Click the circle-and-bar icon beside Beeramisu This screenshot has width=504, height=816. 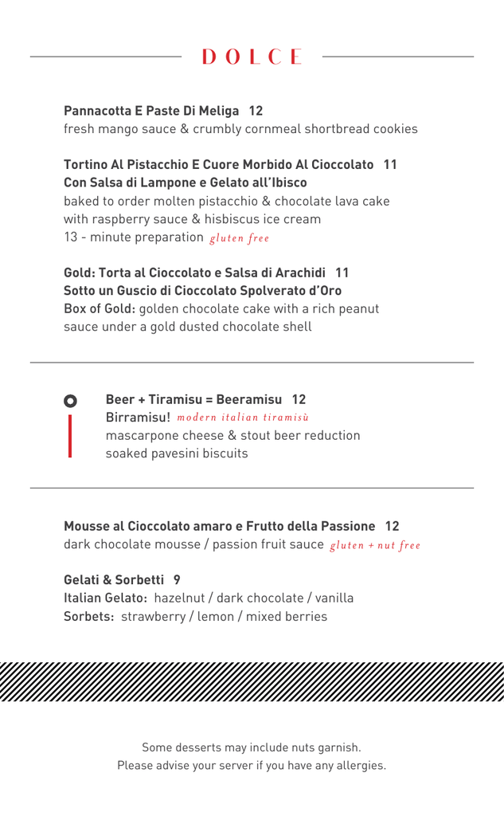(70, 426)
